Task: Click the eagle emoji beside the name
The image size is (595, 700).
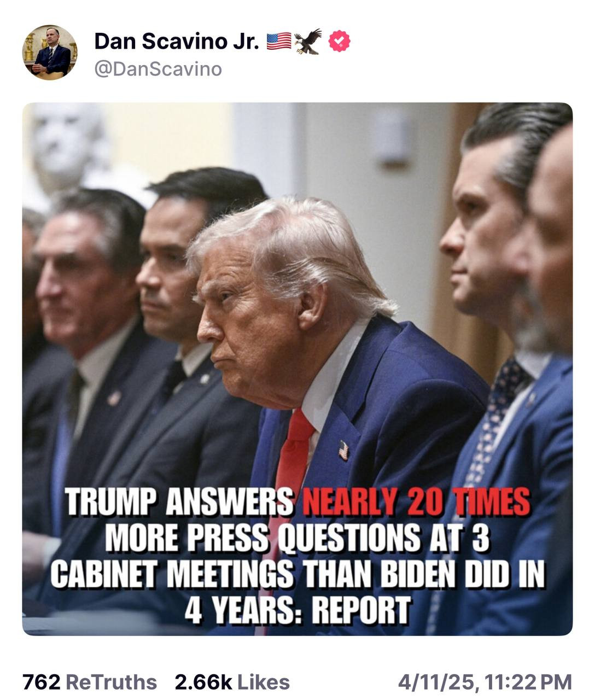Action: (x=308, y=42)
